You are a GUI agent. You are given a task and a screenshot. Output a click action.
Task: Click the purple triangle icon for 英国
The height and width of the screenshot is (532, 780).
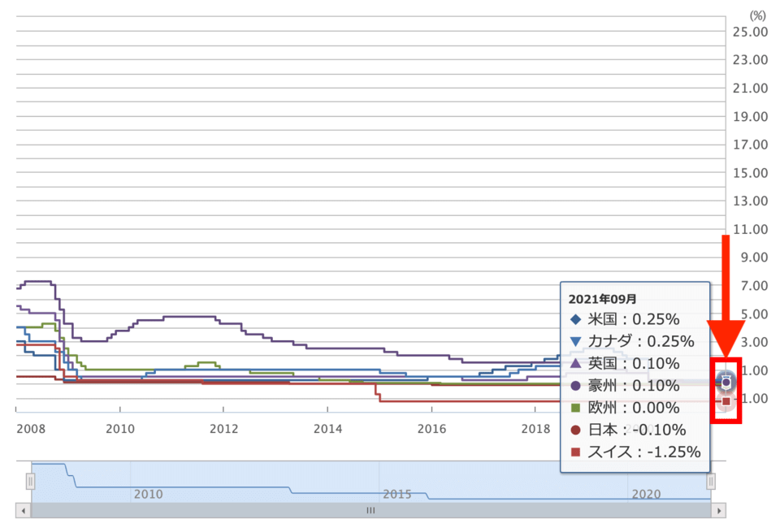click(x=575, y=363)
